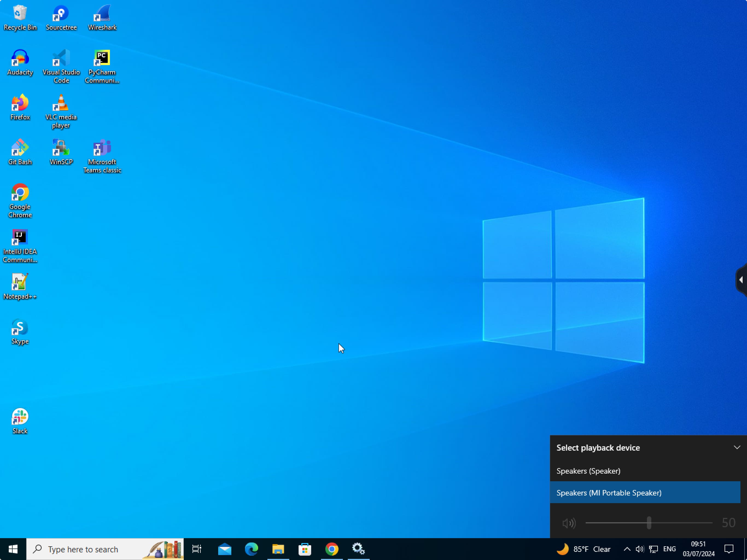The height and width of the screenshot is (560, 747).
Task: Select Speakers (MI Portable Speaker) device
Action: 645,493
